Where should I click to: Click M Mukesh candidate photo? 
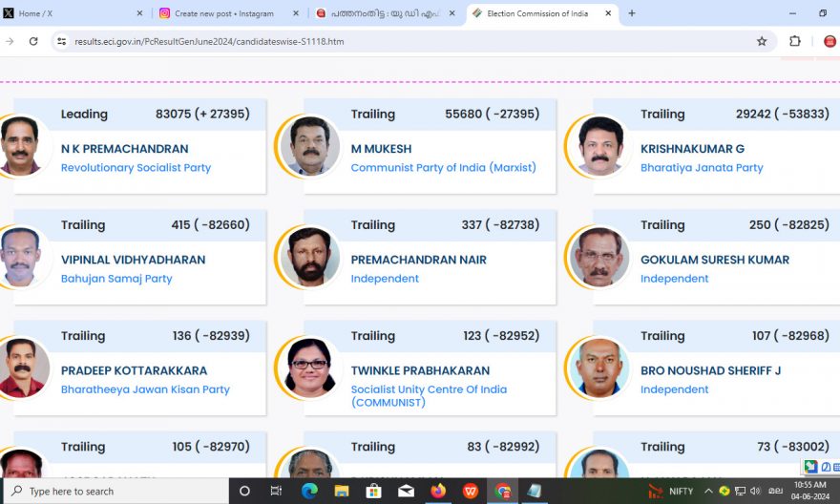coord(309,146)
